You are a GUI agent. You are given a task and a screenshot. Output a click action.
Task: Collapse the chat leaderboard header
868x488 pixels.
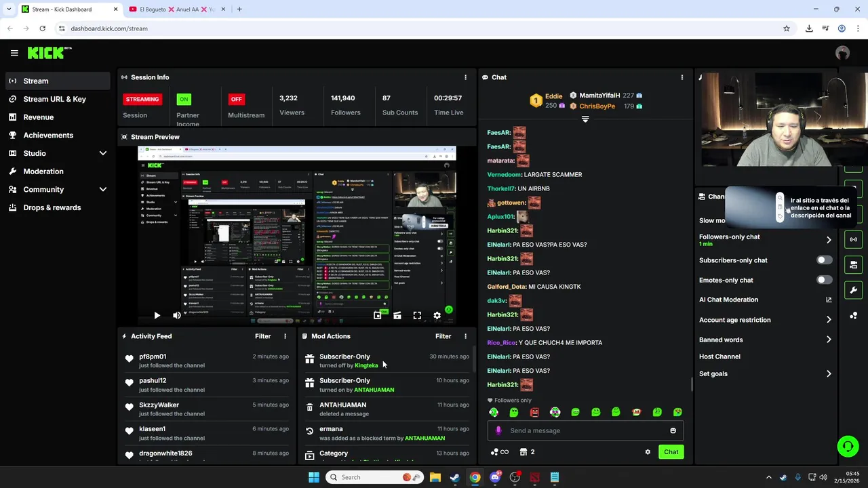click(585, 119)
